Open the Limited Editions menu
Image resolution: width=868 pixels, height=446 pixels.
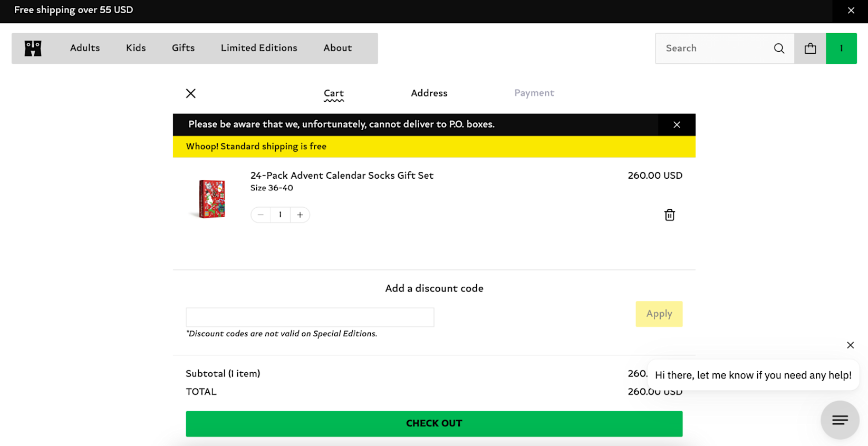click(259, 47)
